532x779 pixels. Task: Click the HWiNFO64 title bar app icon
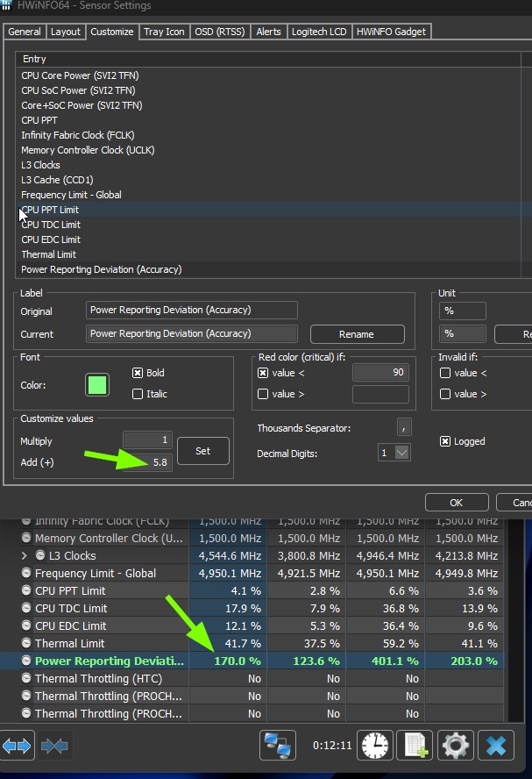(6, 5)
